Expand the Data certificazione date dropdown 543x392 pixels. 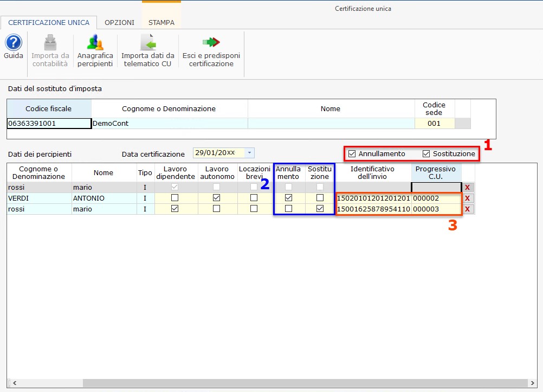coord(249,153)
